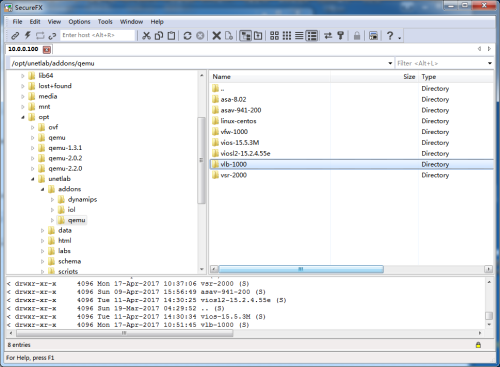Click the Reconnect icon in toolbar
Image resolution: width=500 pixels, height=367 pixels.
[40, 35]
